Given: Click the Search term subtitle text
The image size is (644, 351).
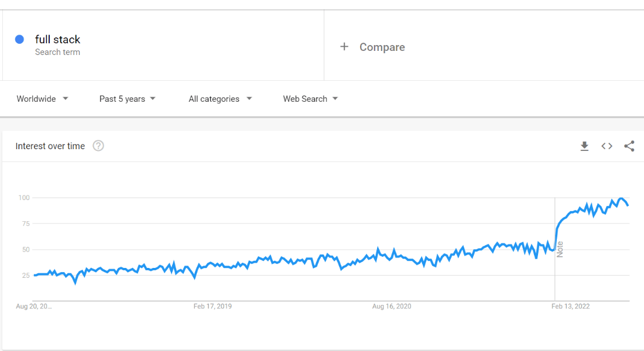Looking at the screenshot, I should click(57, 52).
